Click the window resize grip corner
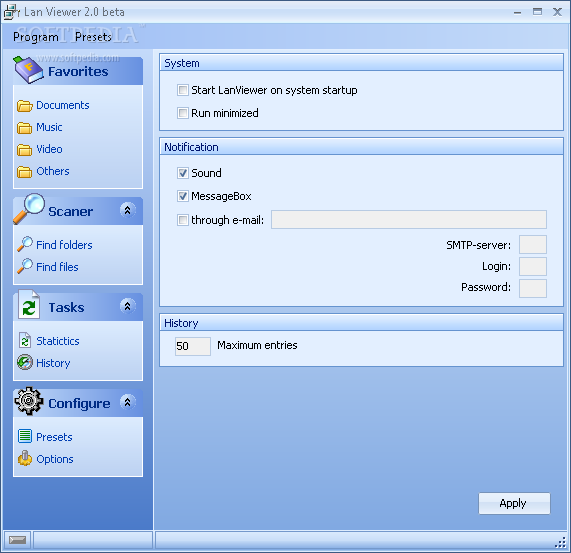 (560, 542)
